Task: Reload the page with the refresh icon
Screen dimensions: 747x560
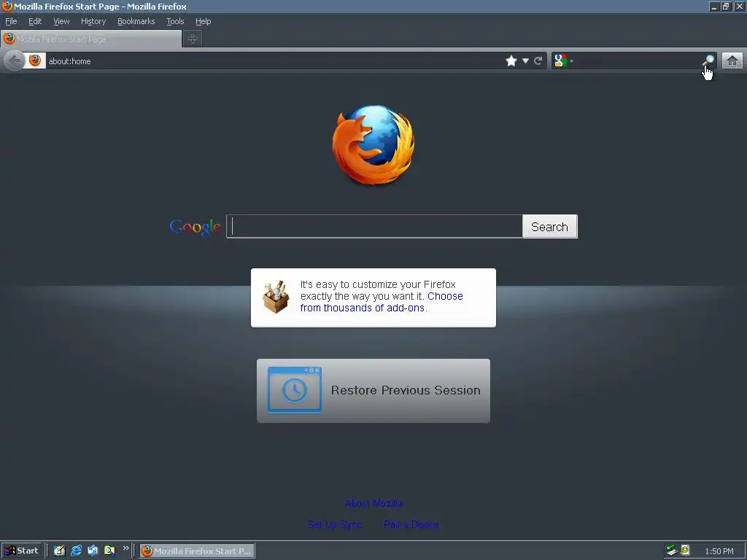Action: coord(538,61)
